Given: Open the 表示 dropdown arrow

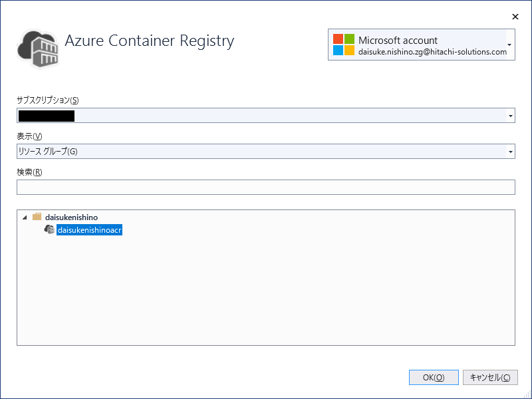Looking at the screenshot, I should pyautogui.click(x=510, y=152).
